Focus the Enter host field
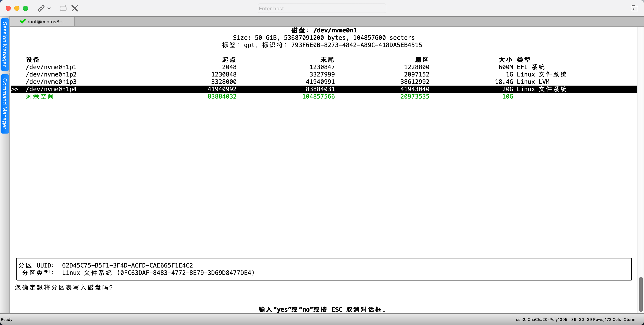Image resolution: width=644 pixels, height=325 pixels. tap(322, 8)
